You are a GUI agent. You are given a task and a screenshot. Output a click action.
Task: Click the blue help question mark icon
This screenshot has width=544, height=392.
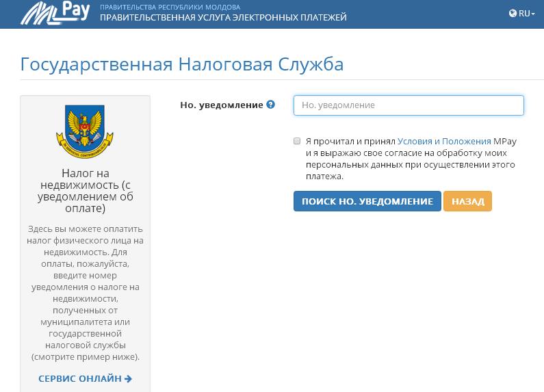pyautogui.click(x=271, y=105)
